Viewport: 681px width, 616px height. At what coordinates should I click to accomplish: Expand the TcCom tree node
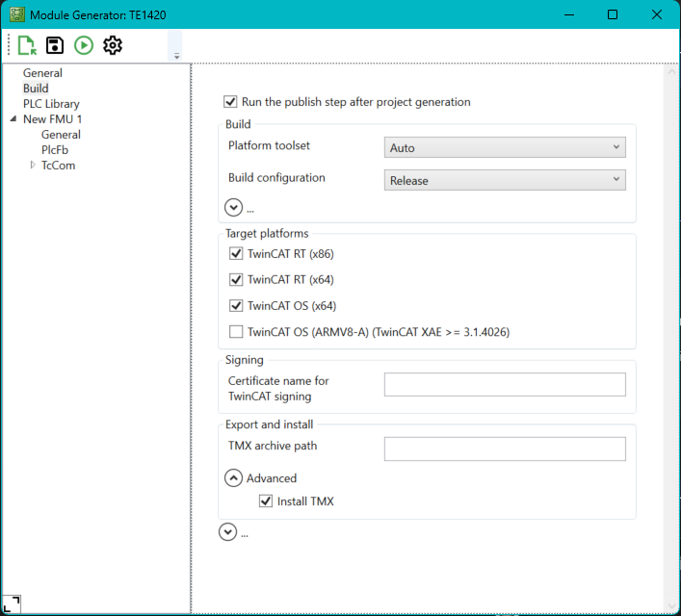point(33,166)
